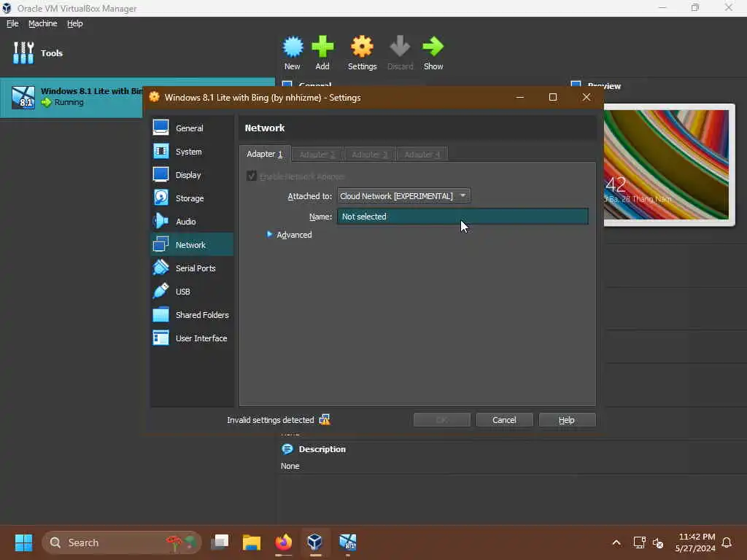The width and height of the screenshot is (747, 560).
Task: Click the 'Invalid settings detected' text
Action: click(x=270, y=420)
